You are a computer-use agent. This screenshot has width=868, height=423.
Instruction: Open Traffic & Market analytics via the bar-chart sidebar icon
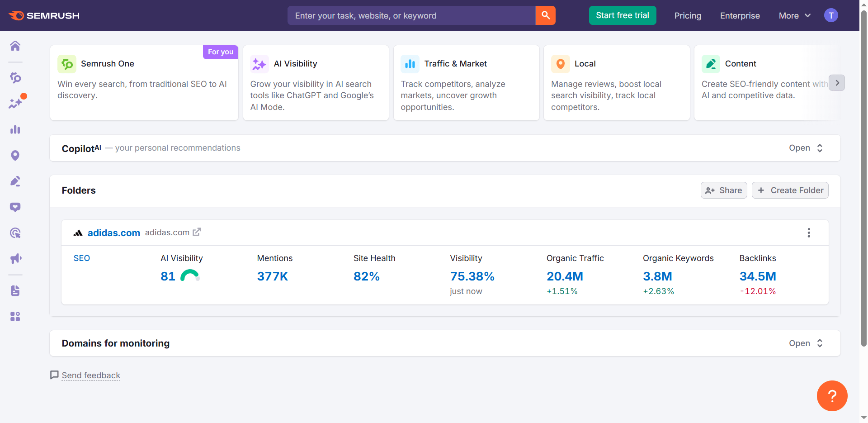click(15, 130)
